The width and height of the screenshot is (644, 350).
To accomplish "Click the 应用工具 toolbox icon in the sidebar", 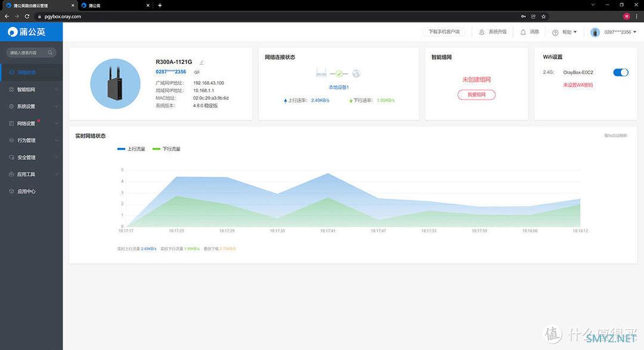I will 11,174.
